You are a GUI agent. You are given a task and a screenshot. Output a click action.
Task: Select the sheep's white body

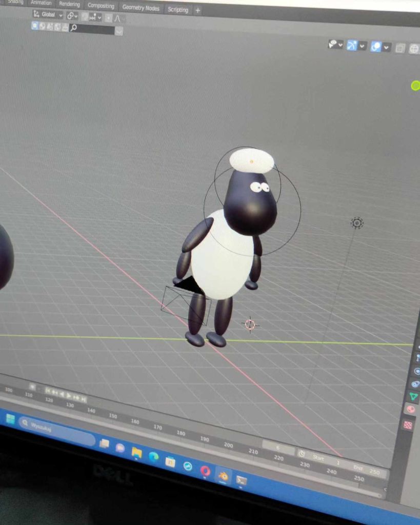(x=223, y=256)
